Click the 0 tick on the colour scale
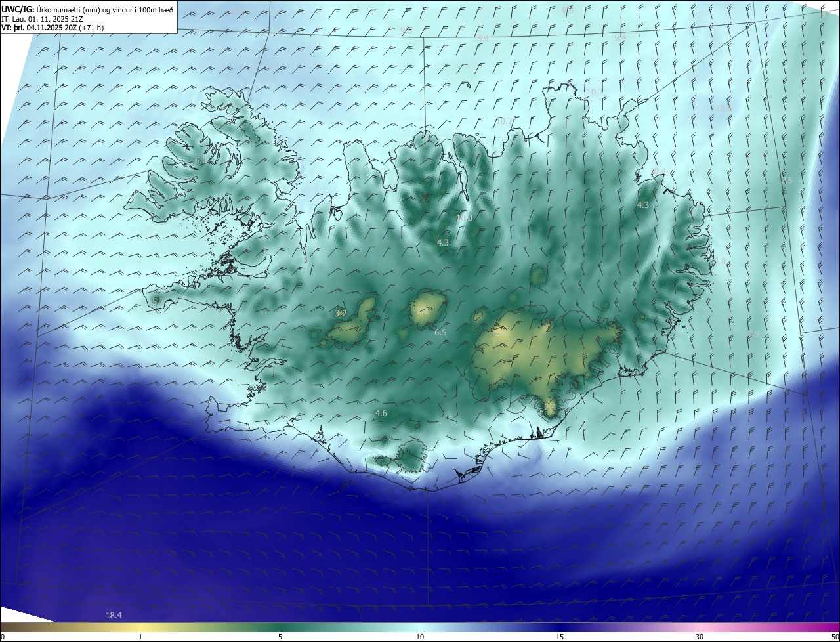This screenshot has width=840, height=642. (3, 637)
